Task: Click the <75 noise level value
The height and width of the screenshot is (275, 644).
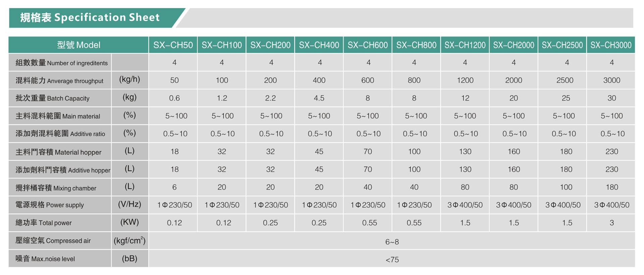Action: coord(392,260)
